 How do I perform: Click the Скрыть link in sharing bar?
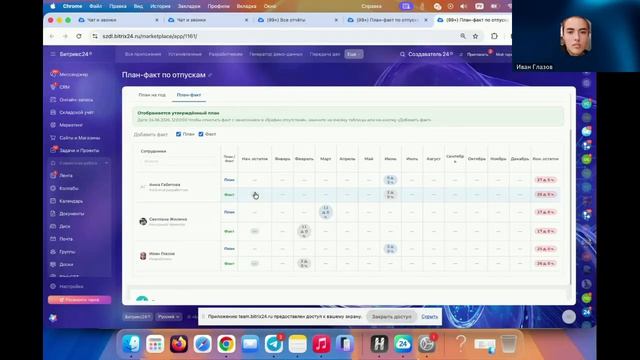[x=429, y=317]
